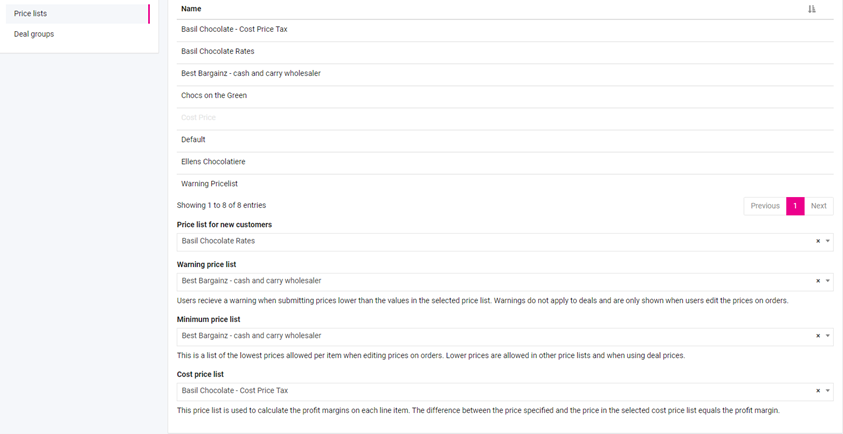Open Deal groups in the sidebar

coord(34,34)
